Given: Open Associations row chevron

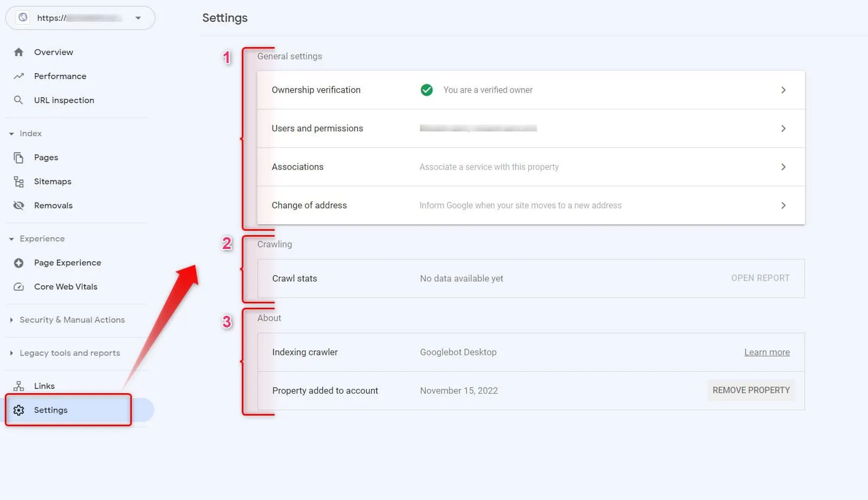Looking at the screenshot, I should click(x=783, y=167).
